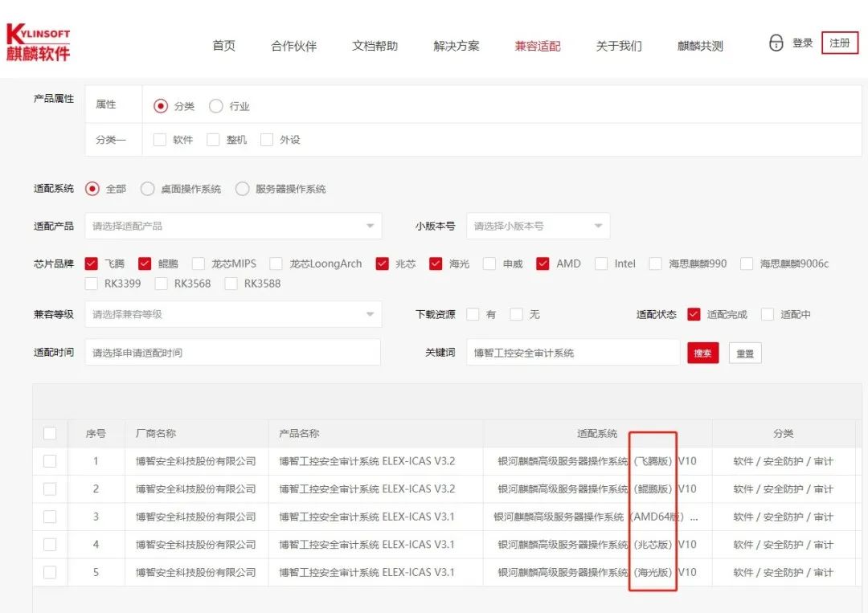Check the RK3568 chip checkbox
This screenshot has width=868, height=613.
[x=161, y=284]
